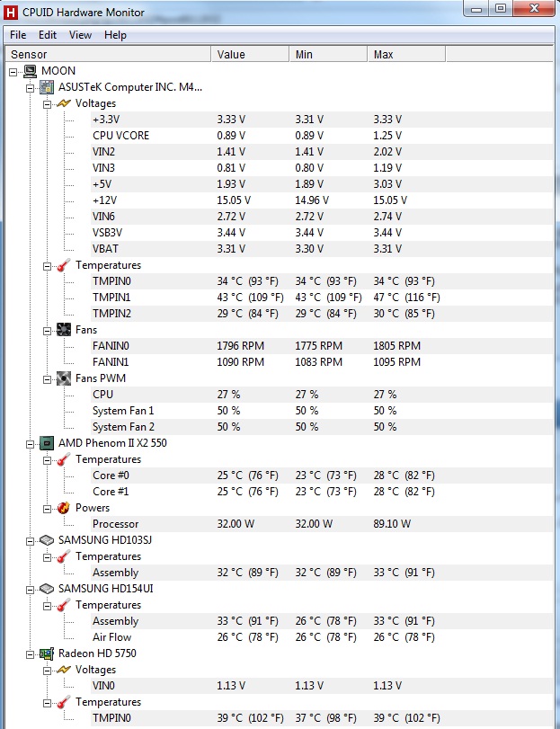The height and width of the screenshot is (729, 560).
Task: Click the Radeon Temperatures thermometer icon
Action: coord(64,702)
